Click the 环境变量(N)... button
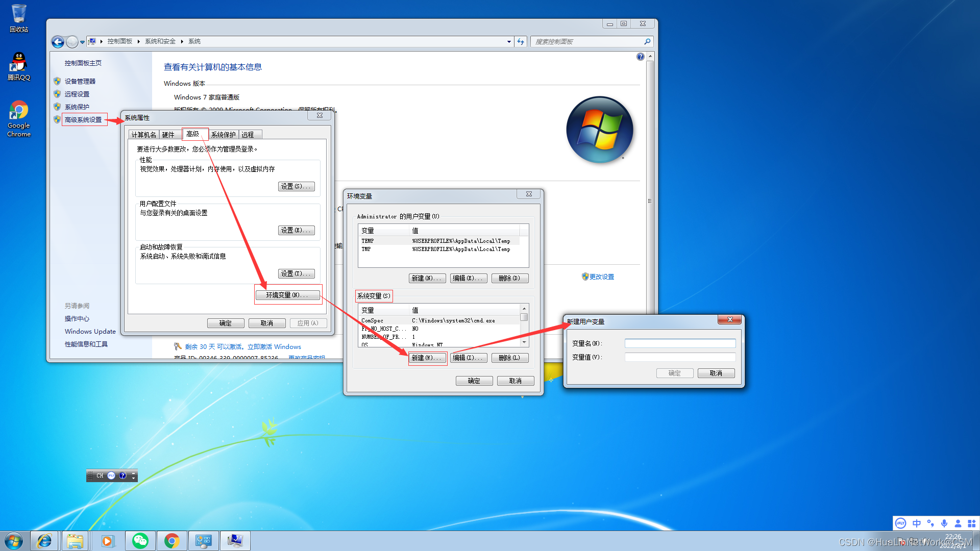Viewport: 980px width, 551px height. pyautogui.click(x=288, y=295)
